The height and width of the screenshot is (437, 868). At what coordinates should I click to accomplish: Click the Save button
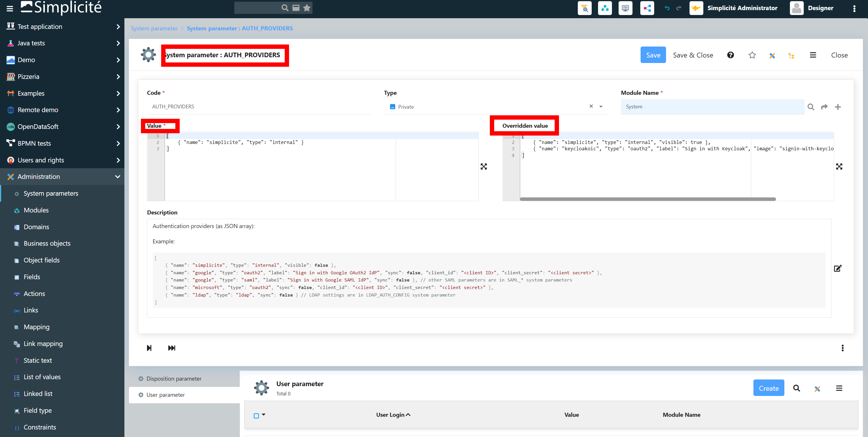(653, 55)
